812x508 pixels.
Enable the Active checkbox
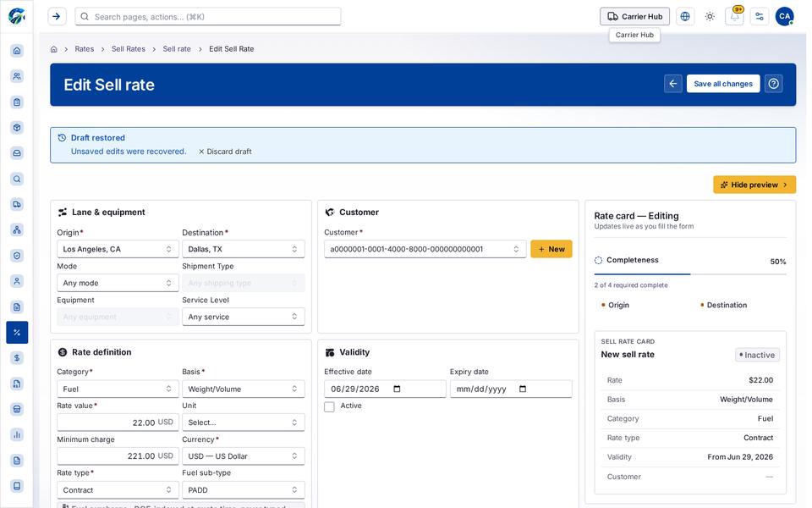coord(329,406)
